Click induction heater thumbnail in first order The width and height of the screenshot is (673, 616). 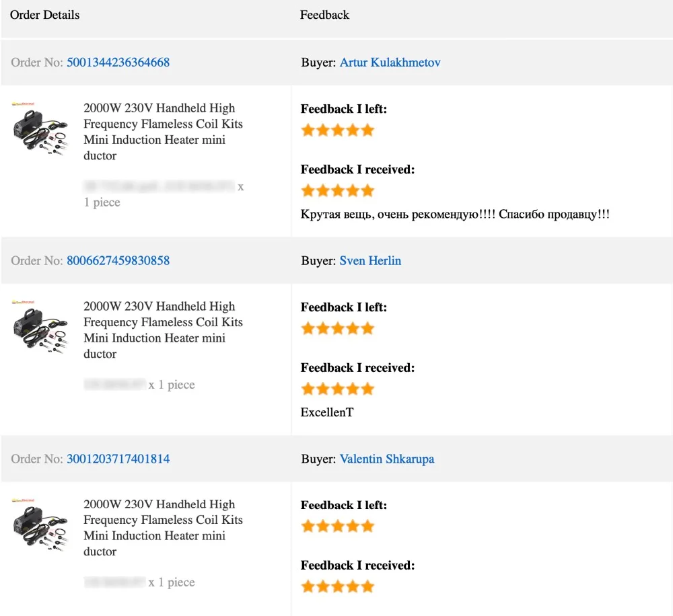40,129
